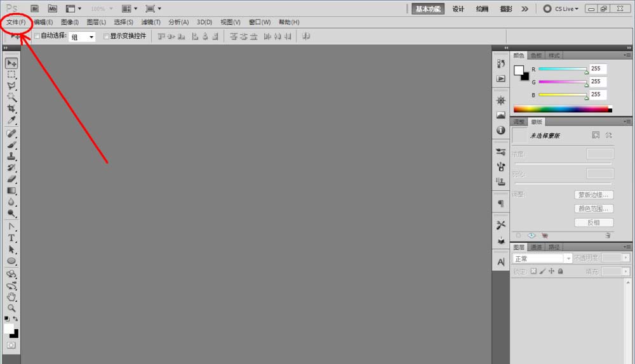Click the 蒙版边缘... button
635x364 pixels.
(x=594, y=195)
